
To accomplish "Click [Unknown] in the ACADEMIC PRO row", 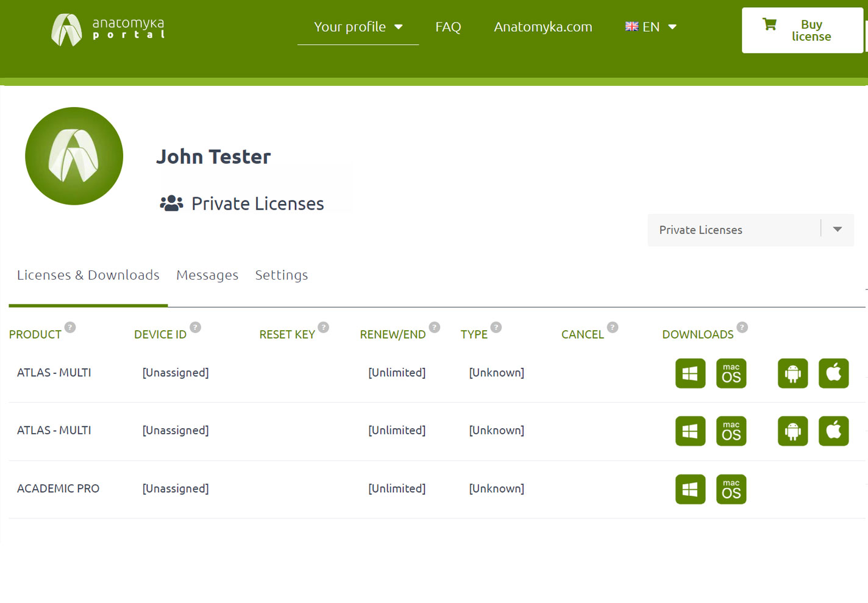I will 496,488.
